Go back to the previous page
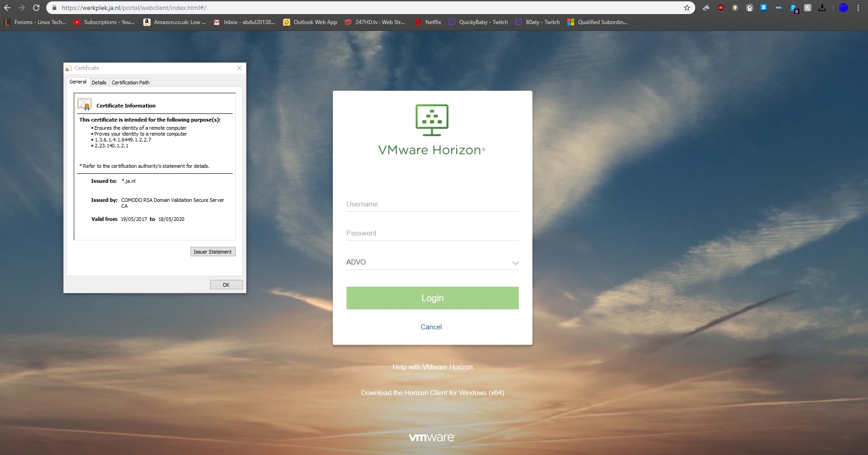 7,8
